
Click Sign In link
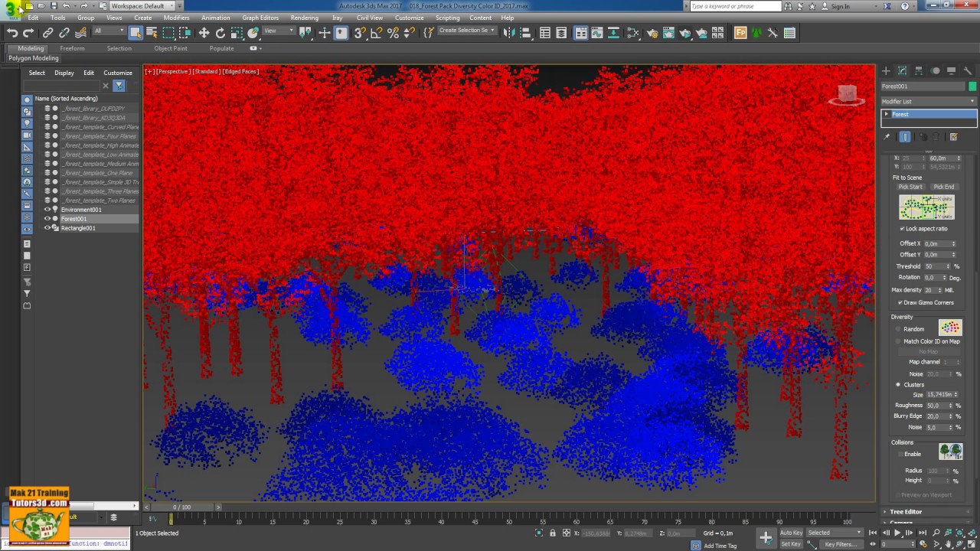click(x=840, y=6)
